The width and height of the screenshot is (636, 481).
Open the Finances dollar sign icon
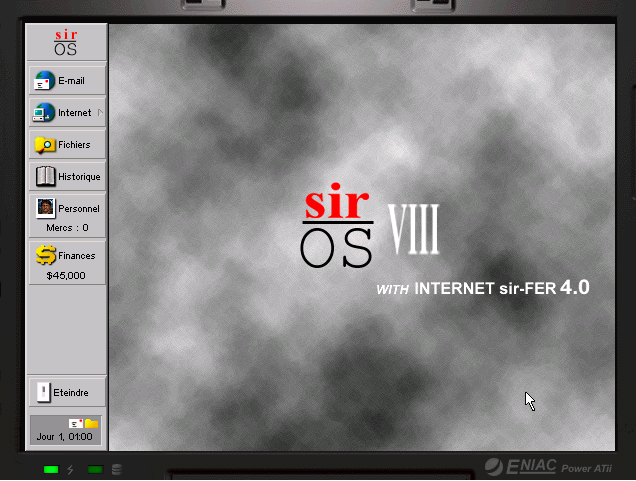pyautogui.click(x=45, y=255)
